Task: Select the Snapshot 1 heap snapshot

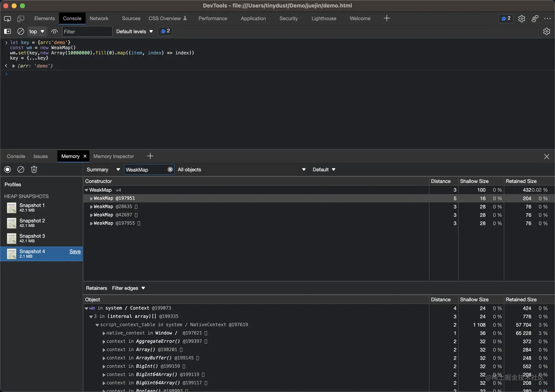Action: click(x=41, y=208)
